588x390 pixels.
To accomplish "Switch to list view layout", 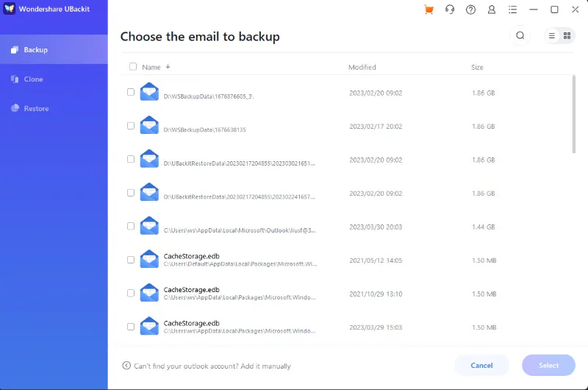I will (552, 35).
